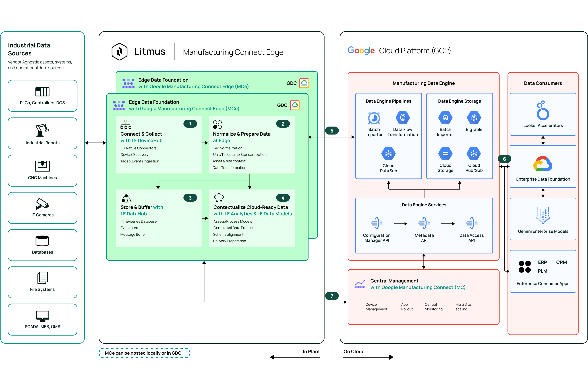Click the Data Access API icon
Image resolution: width=588 pixels, height=382 pixels.
point(471,223)
